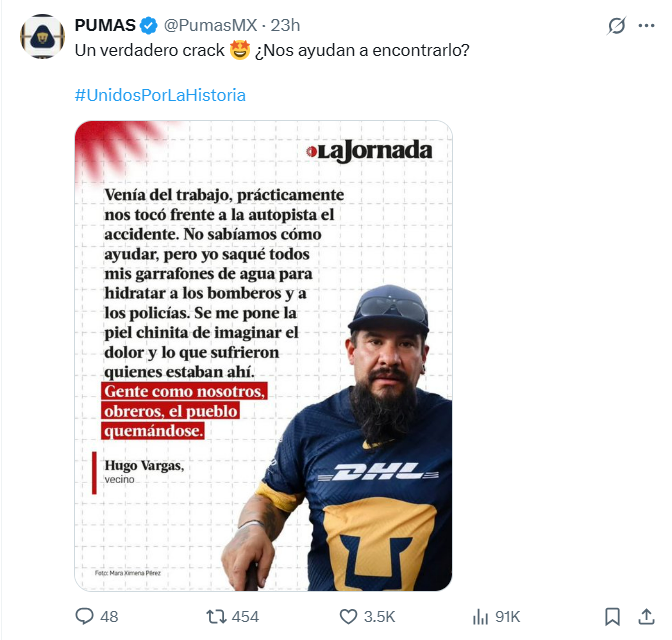Screen dimensions: 672x640
Task: Toggle the like heart on the post
Action: [x=349, y=616]
